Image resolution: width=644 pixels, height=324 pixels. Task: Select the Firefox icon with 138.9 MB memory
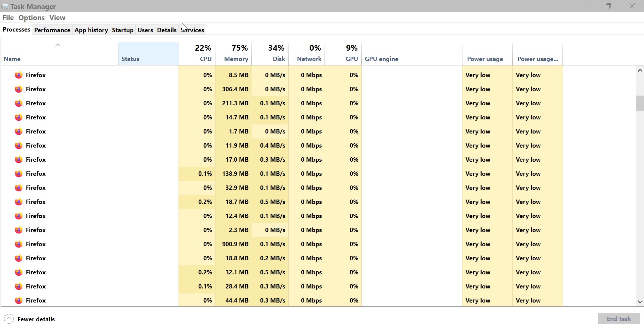click(x=19, y=173)
